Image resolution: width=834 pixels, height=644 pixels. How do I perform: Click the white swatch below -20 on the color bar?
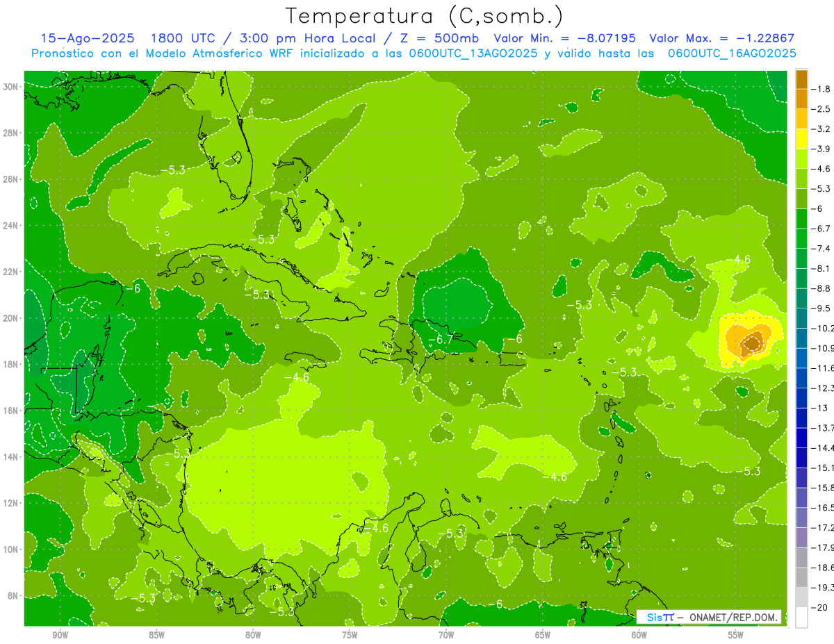(801, 618)
